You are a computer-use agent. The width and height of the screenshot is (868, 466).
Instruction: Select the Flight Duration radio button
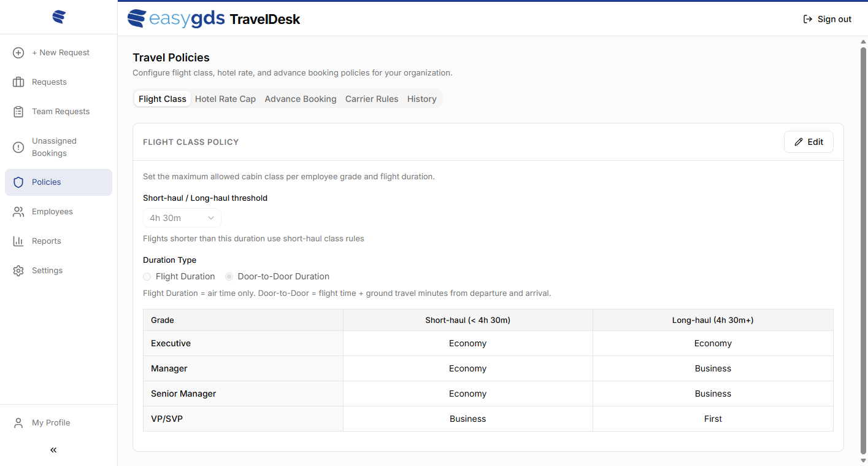click(x=147, y=277)
